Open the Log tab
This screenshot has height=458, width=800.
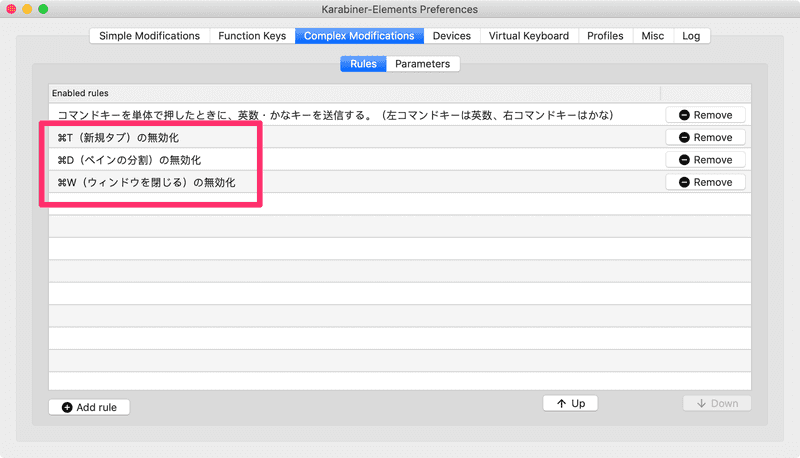691,36
